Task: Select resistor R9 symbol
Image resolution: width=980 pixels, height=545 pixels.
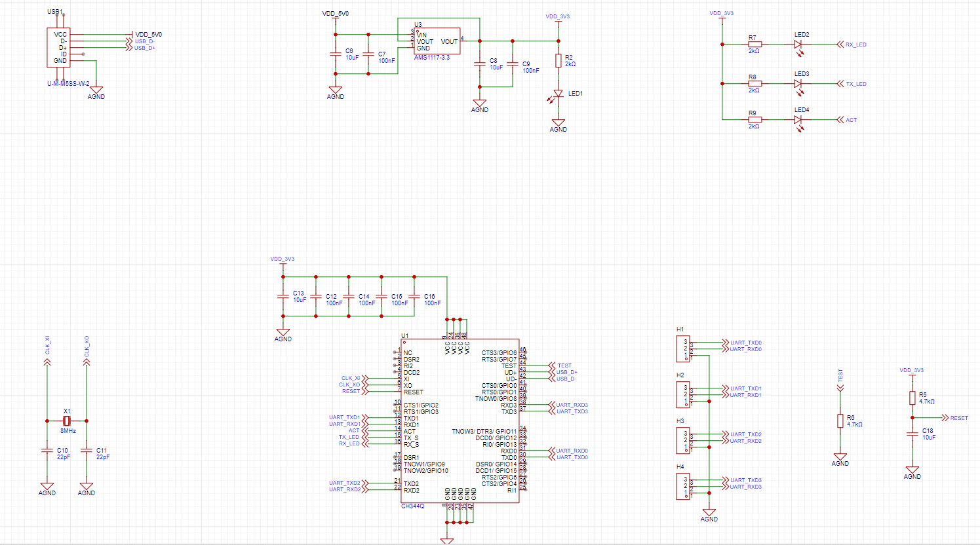Action: coord(755,120)
